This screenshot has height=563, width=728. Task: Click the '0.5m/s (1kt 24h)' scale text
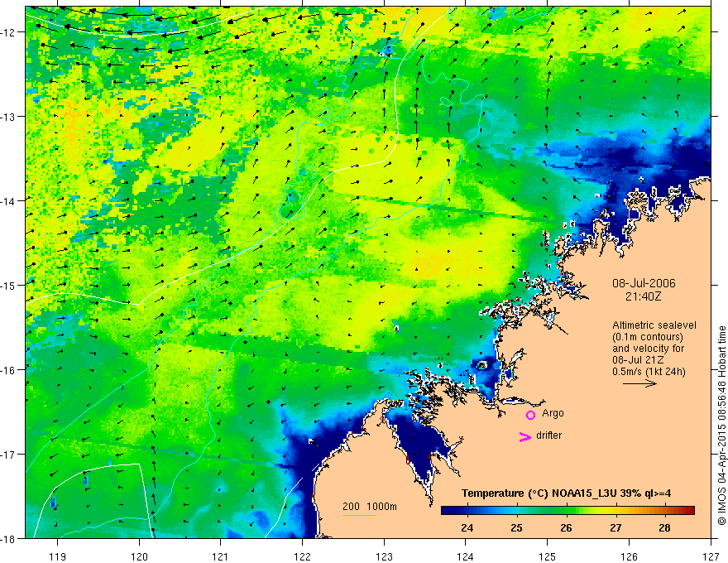pyautogui.click(x=649, y=372)
